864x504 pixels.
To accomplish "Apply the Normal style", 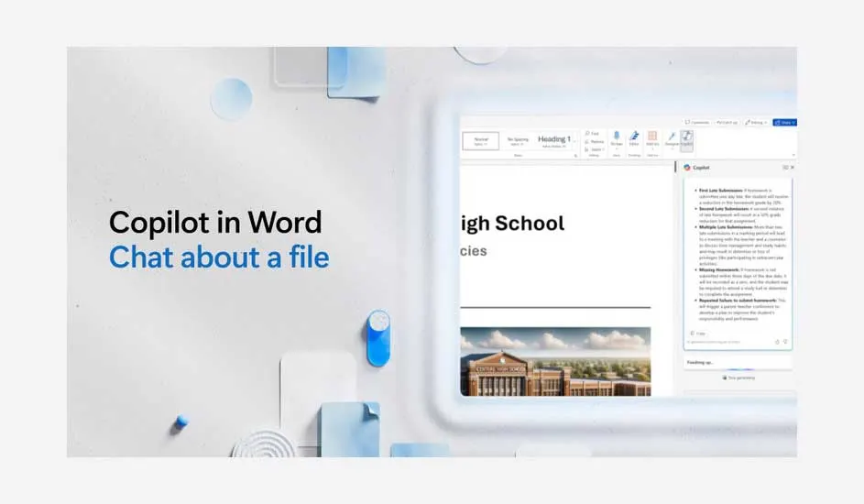I will pos(480,140).
